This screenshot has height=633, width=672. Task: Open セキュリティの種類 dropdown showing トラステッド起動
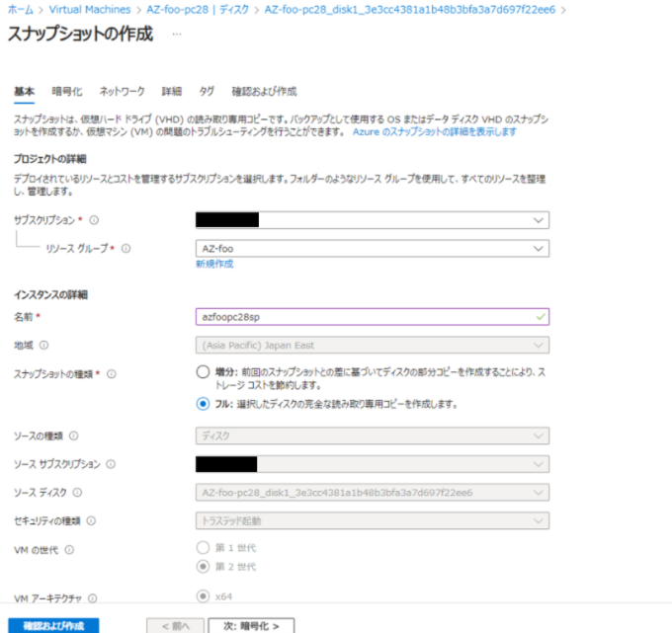(x=373, y=520)
